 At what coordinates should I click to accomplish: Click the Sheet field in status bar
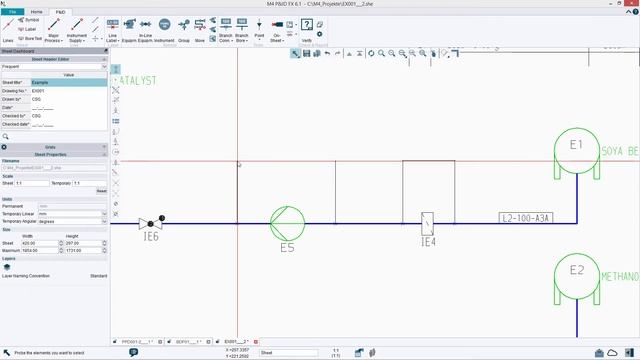289,353
